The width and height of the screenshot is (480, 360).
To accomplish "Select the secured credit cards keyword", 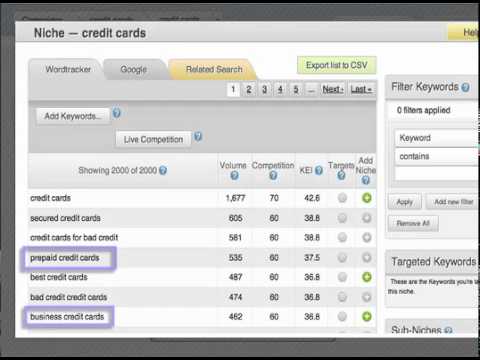I will click(x=65, y=218).
